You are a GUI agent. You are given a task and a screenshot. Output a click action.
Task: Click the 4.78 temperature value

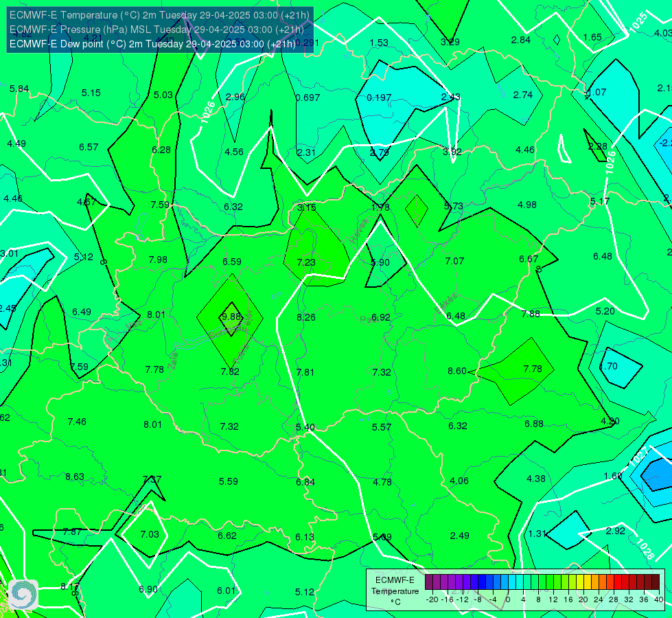tap(382, 483)
